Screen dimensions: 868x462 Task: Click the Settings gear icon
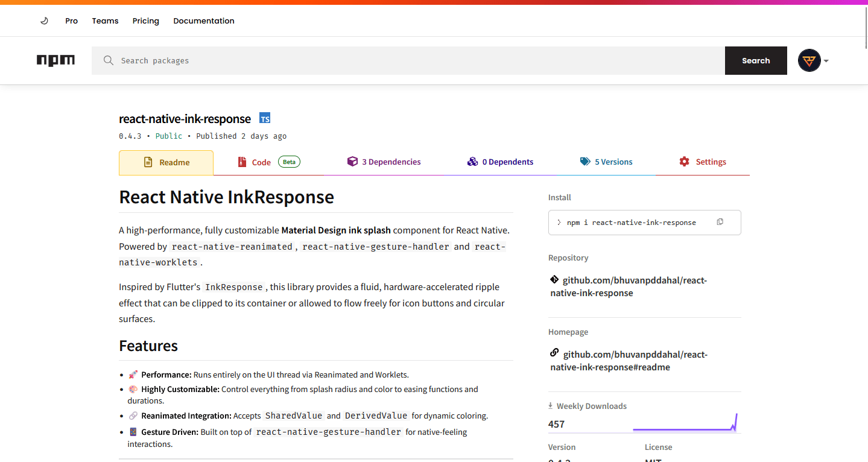pyautogui.click(x=684, y=162)
